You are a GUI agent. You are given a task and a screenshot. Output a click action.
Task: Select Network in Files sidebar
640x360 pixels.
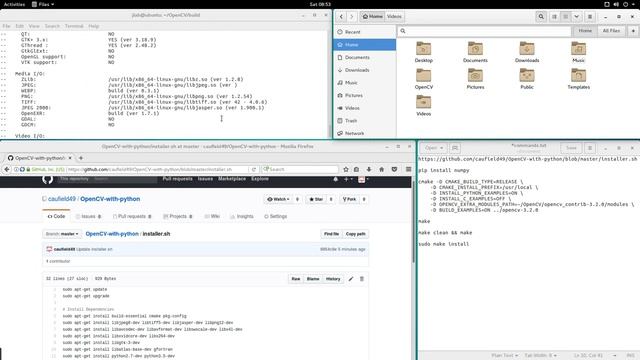pyautogui.click(x=365, y=133)
